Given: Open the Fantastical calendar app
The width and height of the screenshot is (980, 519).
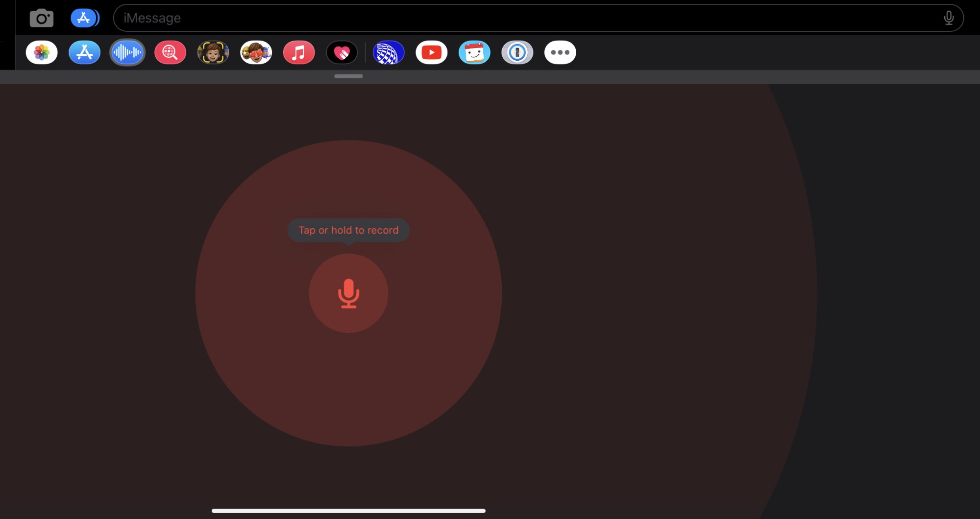Looking at the screenshot, I should (x=474, y=52).
